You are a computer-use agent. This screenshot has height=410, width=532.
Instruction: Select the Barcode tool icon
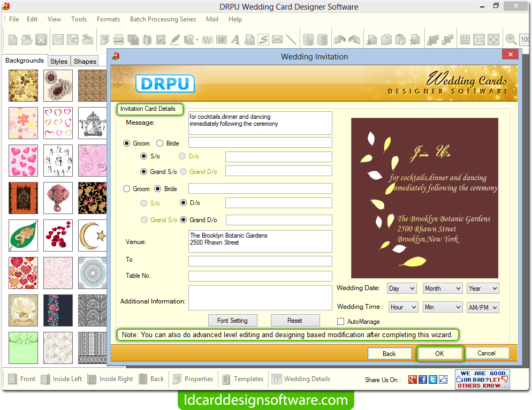[x=222, y=40]
